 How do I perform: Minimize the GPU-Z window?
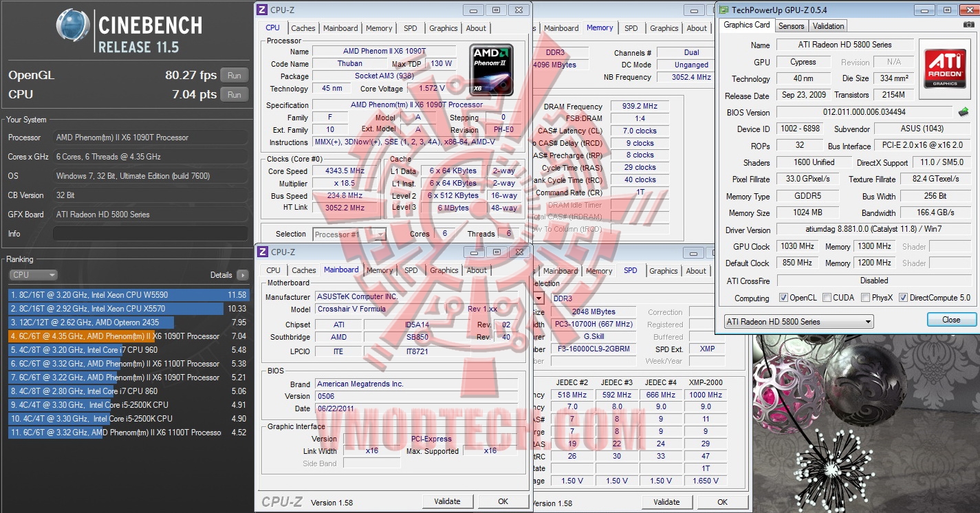924,10
